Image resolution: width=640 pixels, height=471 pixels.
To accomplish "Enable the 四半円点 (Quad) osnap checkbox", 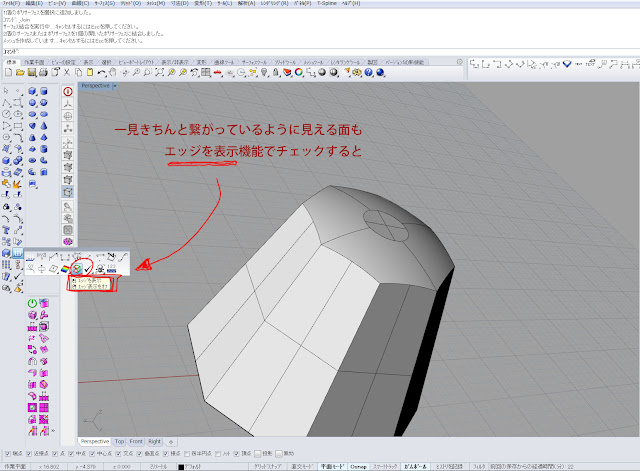I will click(x=187, y=454).
